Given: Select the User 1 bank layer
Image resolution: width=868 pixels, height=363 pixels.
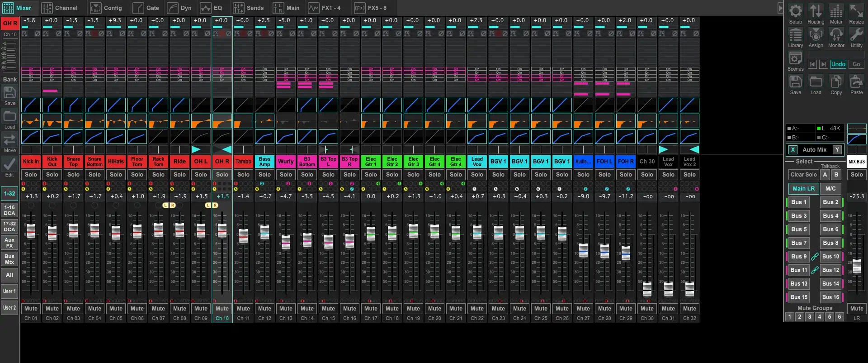Looking at the screenshot, I should (9, 291).
